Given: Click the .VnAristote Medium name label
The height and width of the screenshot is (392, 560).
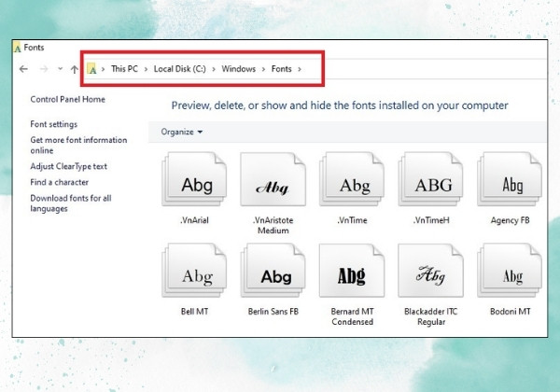Looking at the screenshot, I should coord(273,225).
